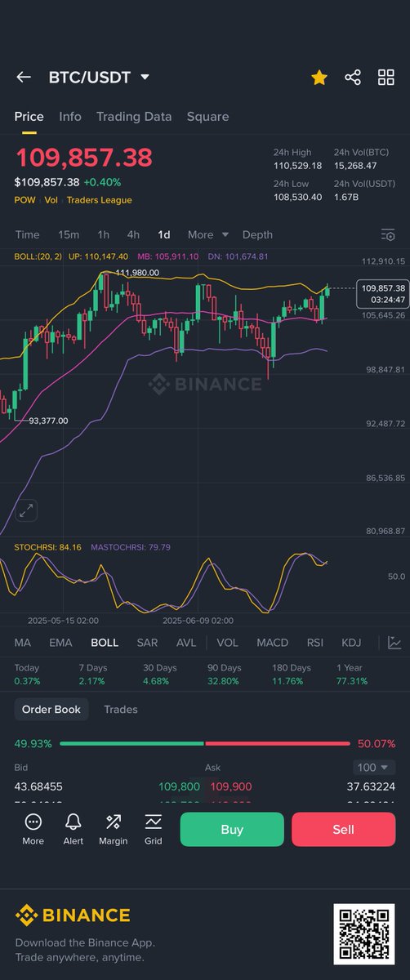Tap the current price label 109,857.38 on chart

coord(382,294)
